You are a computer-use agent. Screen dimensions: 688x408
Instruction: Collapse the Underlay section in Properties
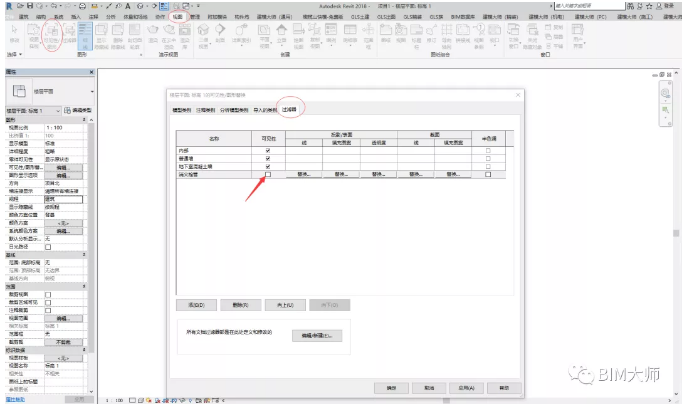(x=84, y=255)
